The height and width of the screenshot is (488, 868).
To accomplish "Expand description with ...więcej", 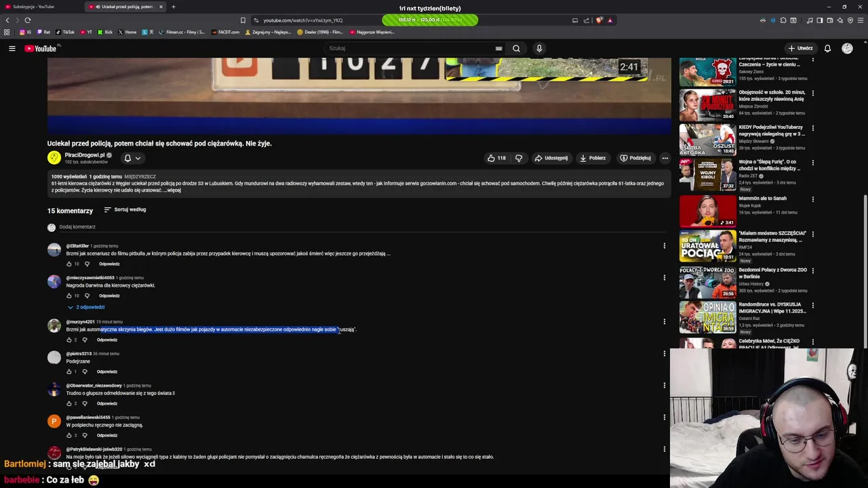I will click(173, 190).
